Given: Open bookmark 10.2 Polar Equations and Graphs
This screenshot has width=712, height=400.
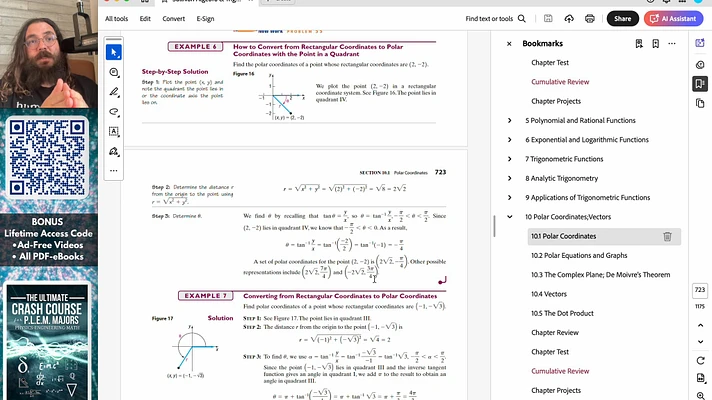Looking at the screenshot, I should (579, 256).
